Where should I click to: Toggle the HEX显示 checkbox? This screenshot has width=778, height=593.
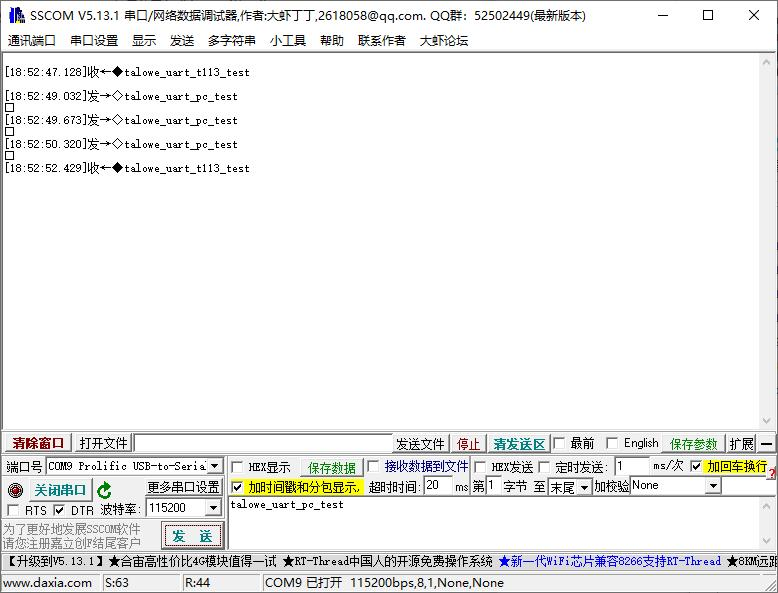tap(237, 467)
